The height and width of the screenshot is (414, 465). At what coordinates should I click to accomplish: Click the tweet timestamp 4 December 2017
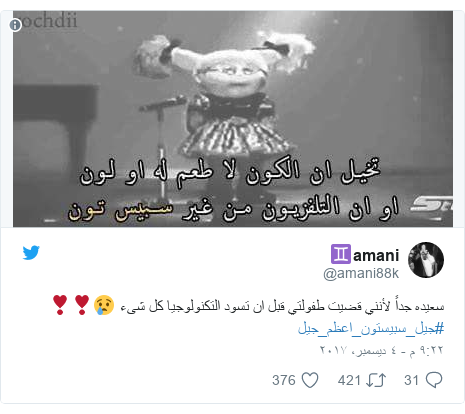tap(381, 350)
